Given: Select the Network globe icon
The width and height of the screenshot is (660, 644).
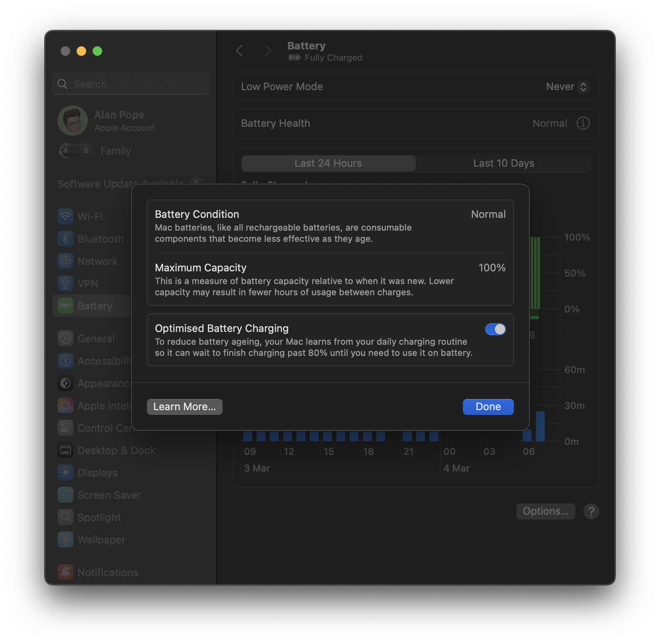Looking at the screenshot, I should (65, 261).
